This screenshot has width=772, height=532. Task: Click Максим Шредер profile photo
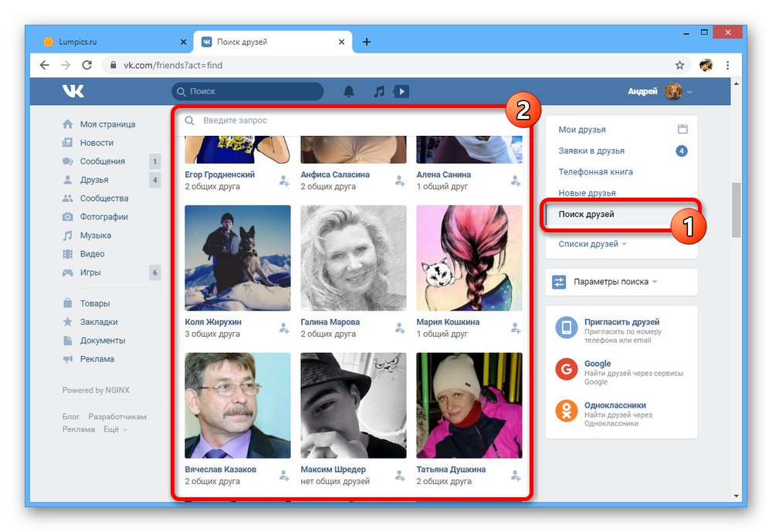354,405
